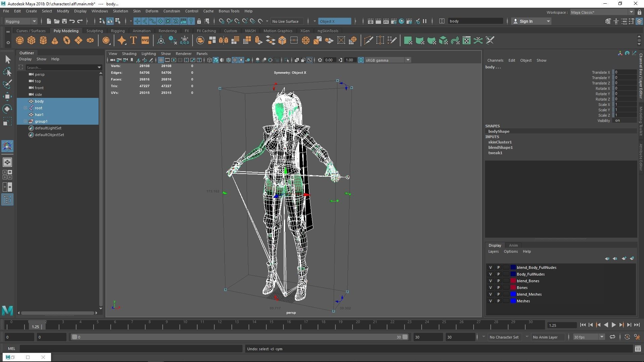This screenshot has height=362, width=644.
Task: Toggle visibility V of blend_Bones layer
Action: coord(490,281)
